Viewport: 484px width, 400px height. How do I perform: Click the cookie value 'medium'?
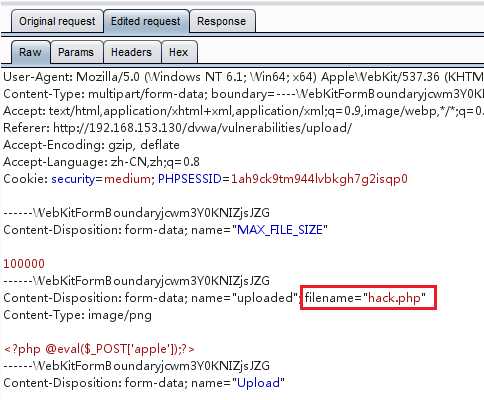point(127,179)
